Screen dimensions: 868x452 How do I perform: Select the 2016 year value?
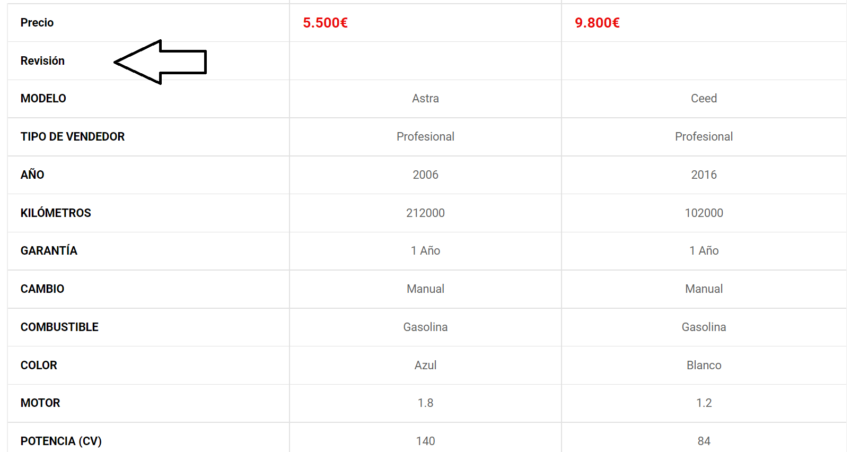pyautogui.click(x=704, y=175)
